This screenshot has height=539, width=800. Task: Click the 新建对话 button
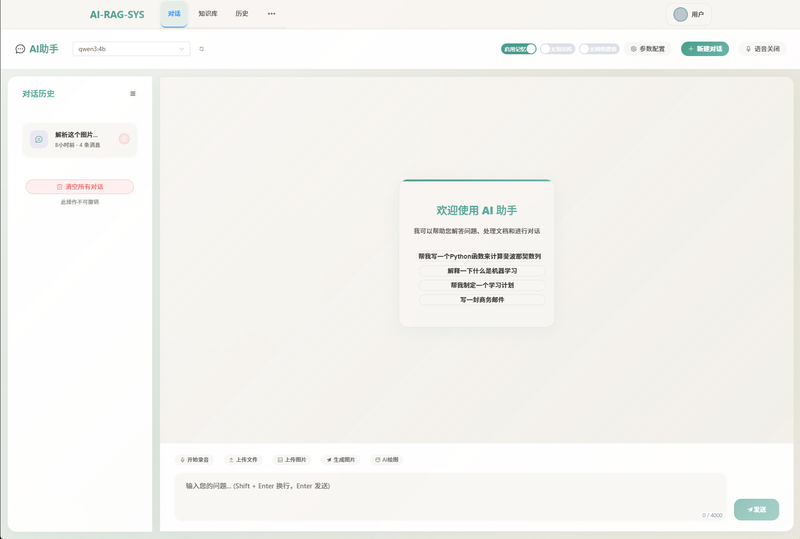pyautogui.click(x=705, y=48)
